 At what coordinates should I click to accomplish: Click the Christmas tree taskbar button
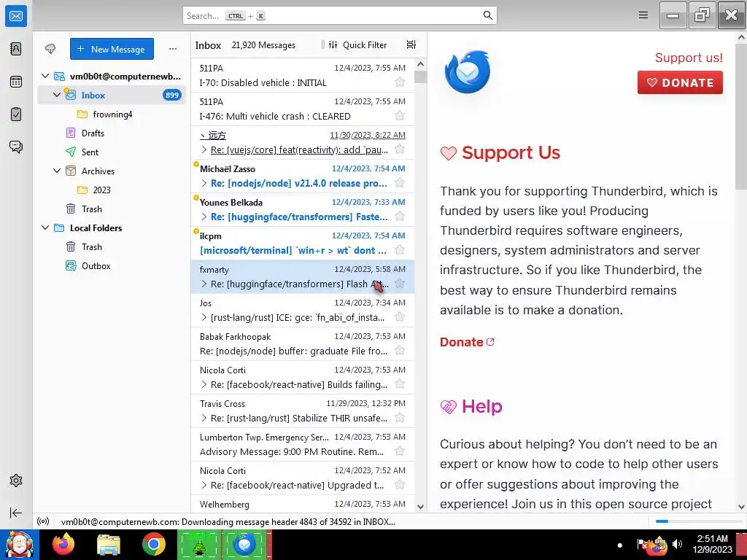(x=199, y=545)
